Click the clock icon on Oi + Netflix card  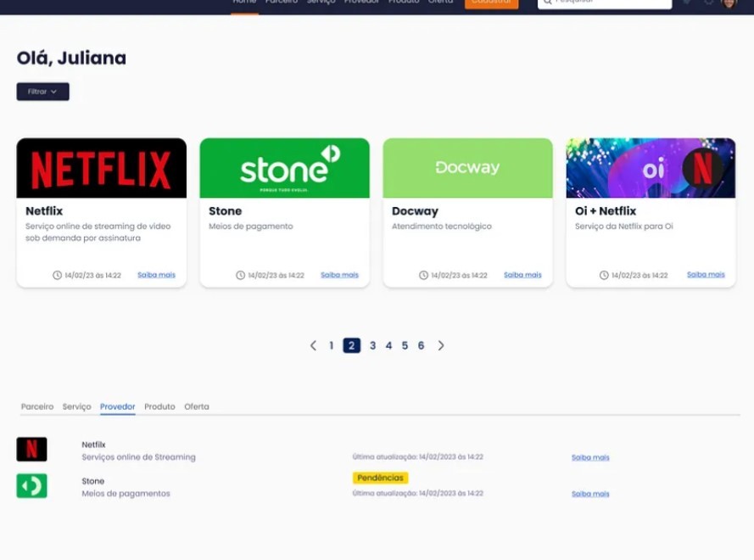tap(604, 275)
